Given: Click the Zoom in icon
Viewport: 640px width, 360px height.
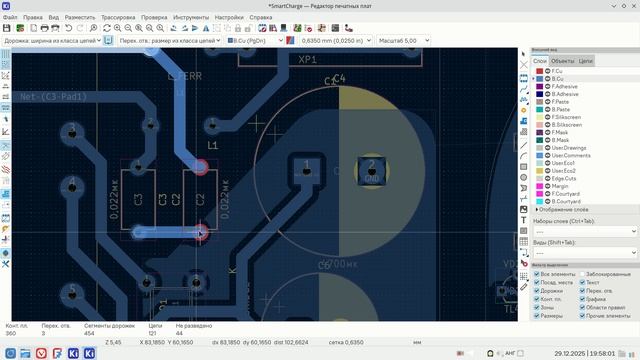Looking at the screenshot, I should (118, 28).
